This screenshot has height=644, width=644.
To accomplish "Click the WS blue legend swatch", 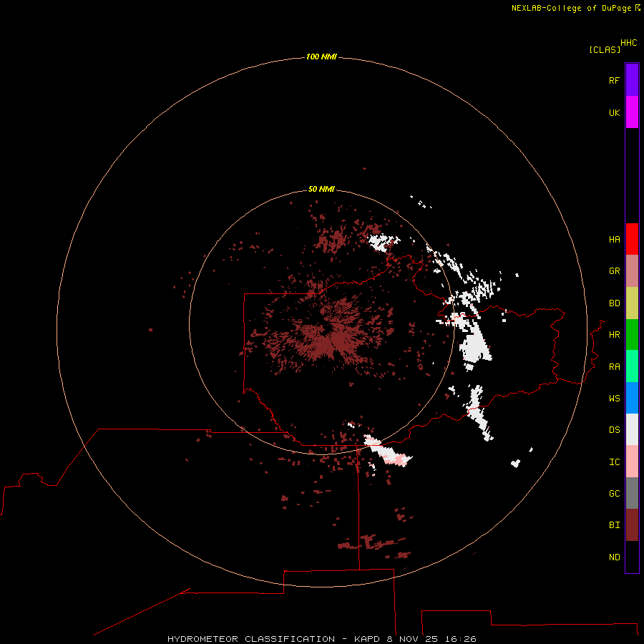I will [x=632, y=398].
